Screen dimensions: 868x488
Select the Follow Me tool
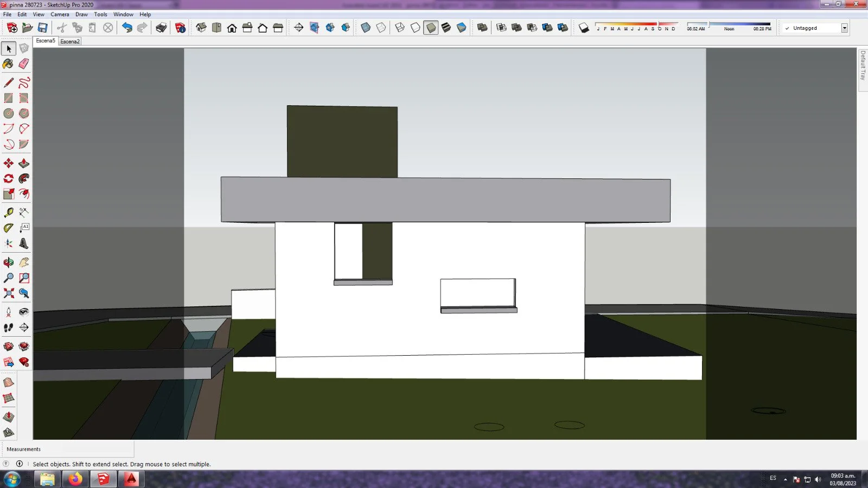pyautogui.click(x=24, y=178)
